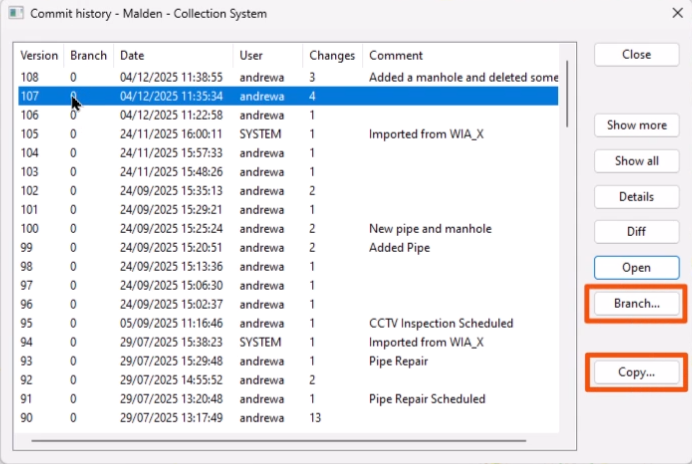Viewport: 692px width, 464px height.
Task: Click comment 'Added Pipe'
Action: [x=399, y=248]
